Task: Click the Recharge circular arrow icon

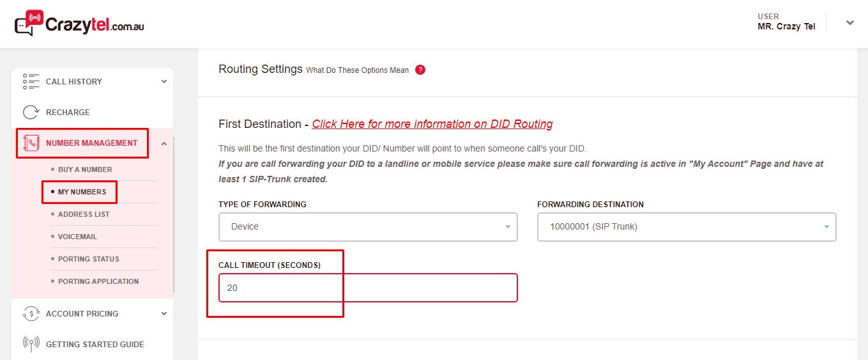Action: [31, 113]
